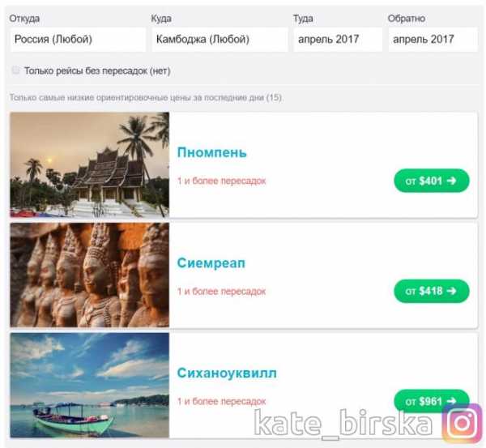Click the 'от $401' price button

pyautogui.click(x=432, y=181)
